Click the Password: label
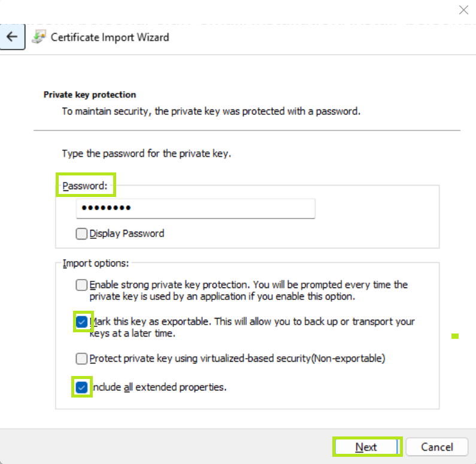This screenshot has height=464, width=476. (85, 186)
